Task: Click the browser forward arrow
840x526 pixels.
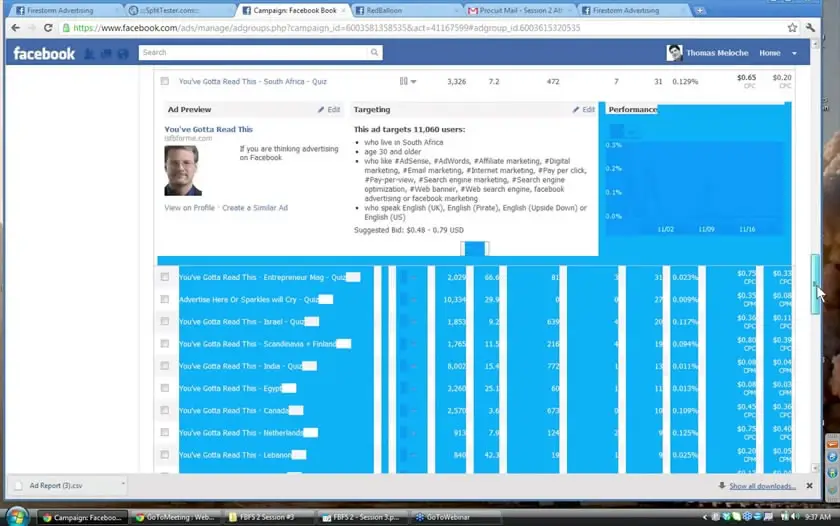Action: (32, 28)
